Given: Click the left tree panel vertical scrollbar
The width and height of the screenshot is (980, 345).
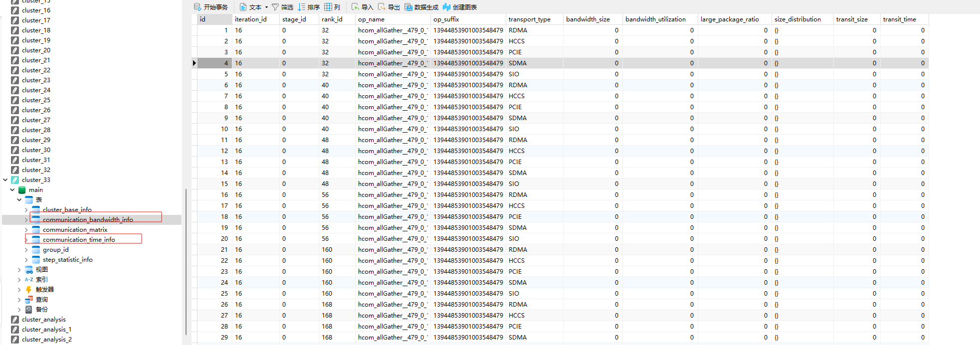Looking at the screenshot, I should tap(186, 262).
